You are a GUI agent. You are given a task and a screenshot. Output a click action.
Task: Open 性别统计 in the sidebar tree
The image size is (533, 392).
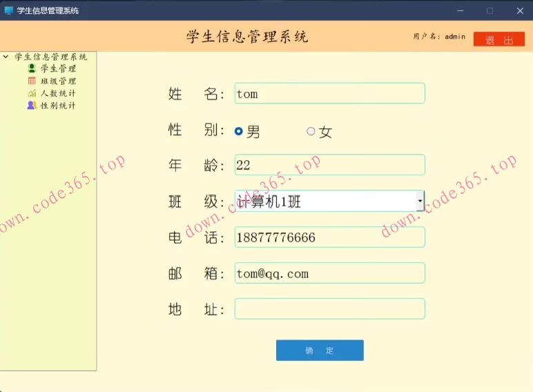(x=58, y=106)
